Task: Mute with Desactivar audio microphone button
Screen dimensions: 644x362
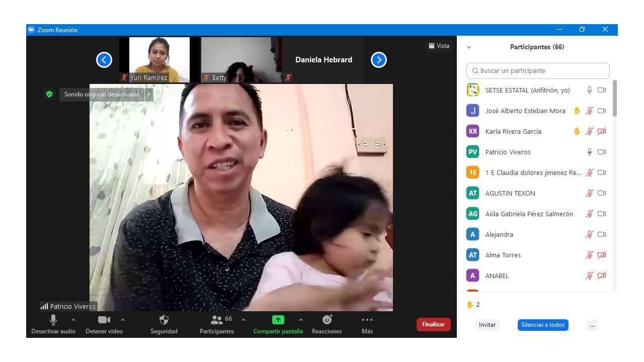Action: (x=53, y=324)
